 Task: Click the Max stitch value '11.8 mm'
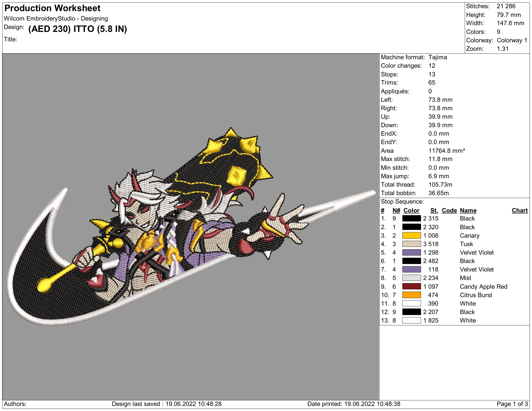[440, 159]
